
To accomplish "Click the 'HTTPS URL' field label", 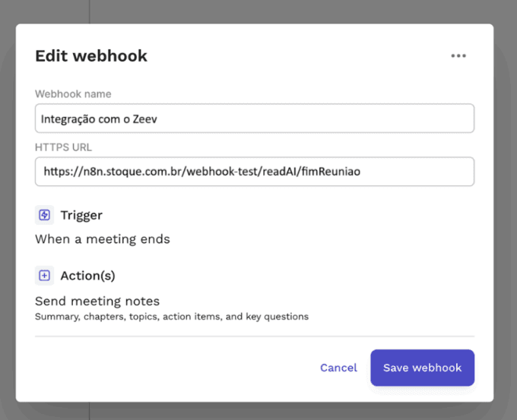I will (63, 147).
